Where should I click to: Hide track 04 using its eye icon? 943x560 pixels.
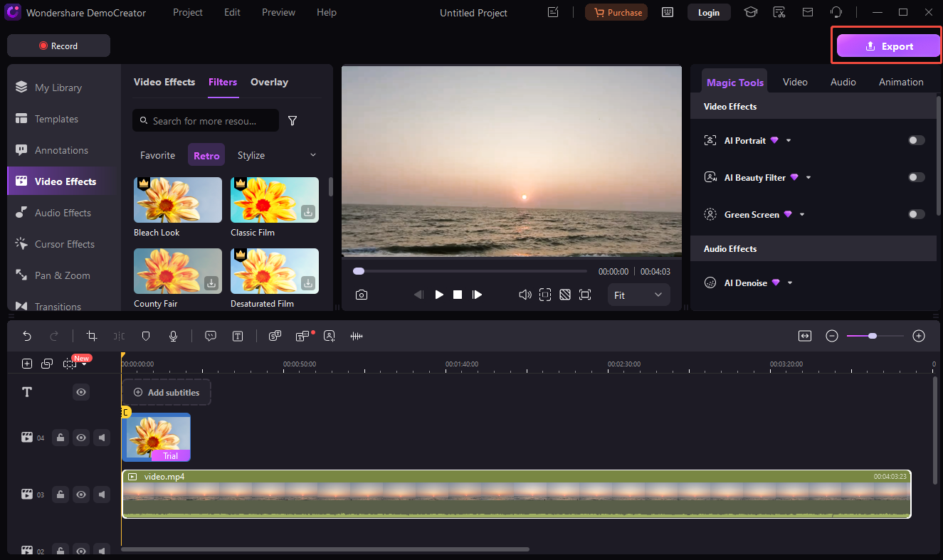coord(81,438)
